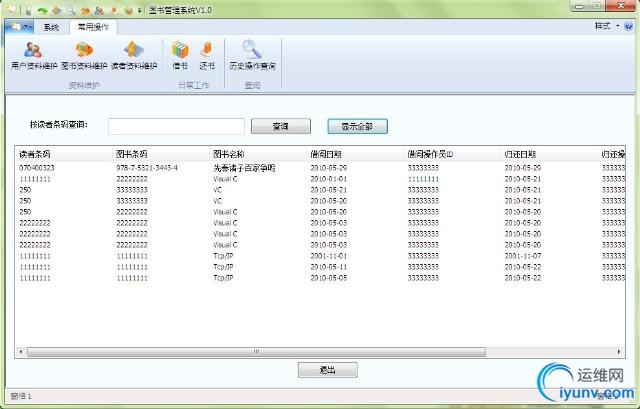Viewport: 640px width, 409px height.
Task: Select borrow date cell 2010-01-01
Action: pyautogui.click(x=329, y=179)
